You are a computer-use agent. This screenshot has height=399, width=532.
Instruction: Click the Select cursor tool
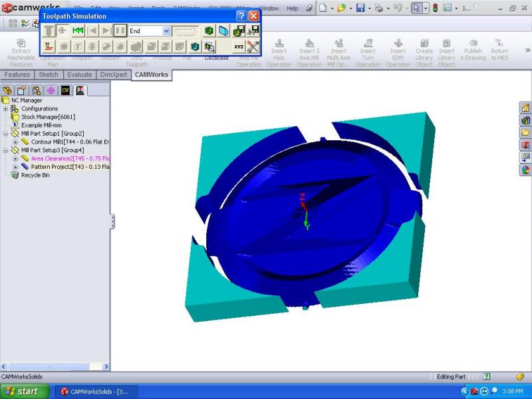pos(417,8)
